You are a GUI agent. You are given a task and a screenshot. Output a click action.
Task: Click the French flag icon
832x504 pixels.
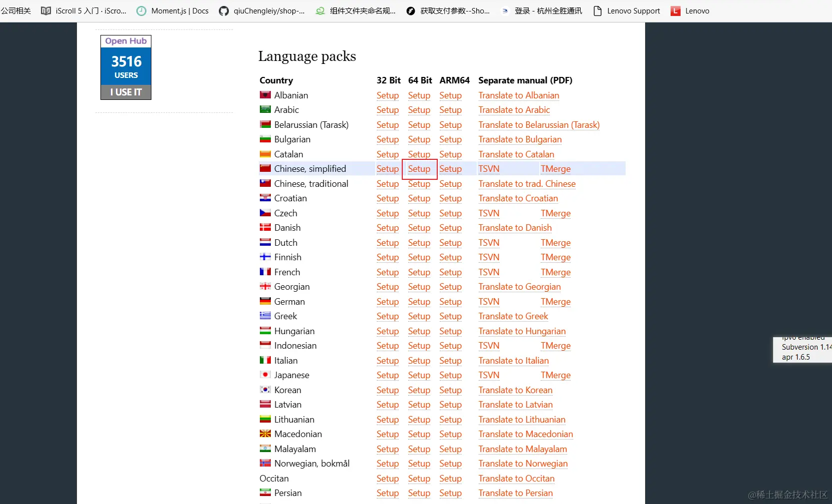[x=265, y=272]
